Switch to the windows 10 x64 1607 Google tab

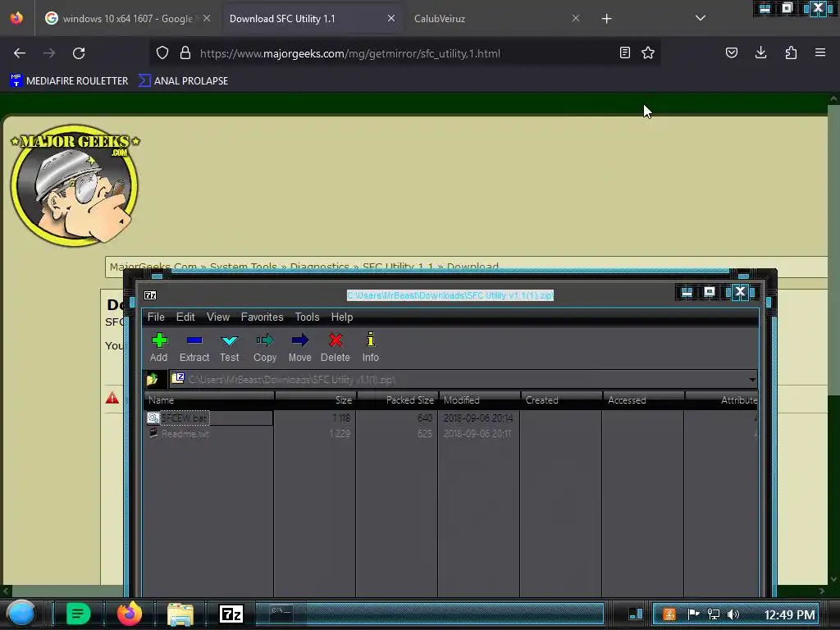(x=127, y=18)
